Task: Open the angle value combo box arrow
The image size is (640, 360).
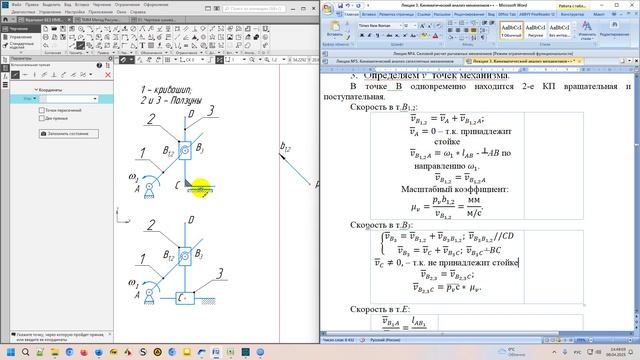Action: [95, 99]
